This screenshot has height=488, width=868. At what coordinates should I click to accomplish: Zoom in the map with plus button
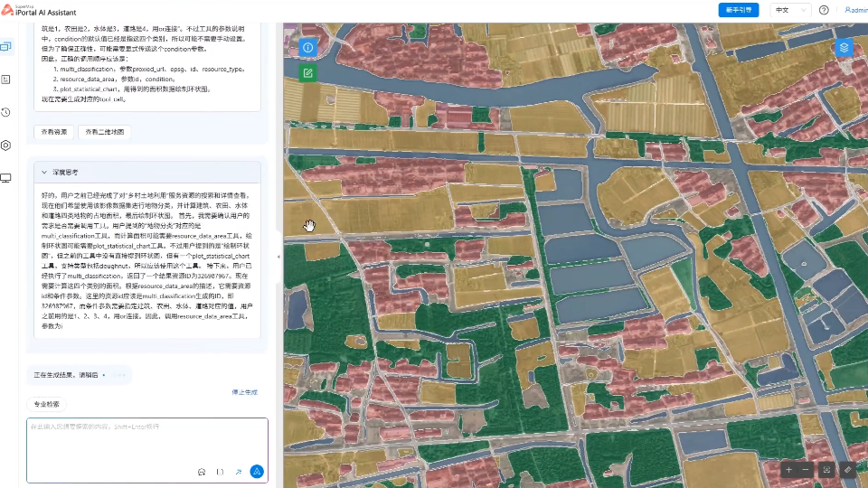[788, 470]
